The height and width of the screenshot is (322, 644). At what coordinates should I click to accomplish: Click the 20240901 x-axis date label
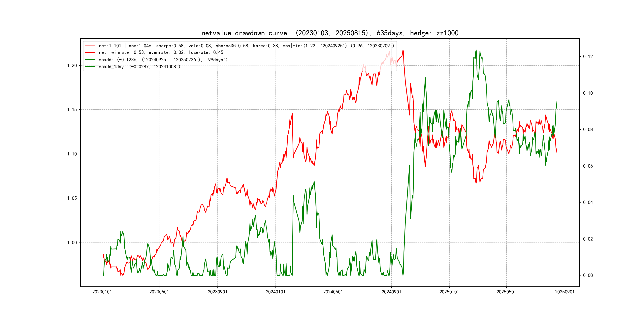[x=391, y=292]
